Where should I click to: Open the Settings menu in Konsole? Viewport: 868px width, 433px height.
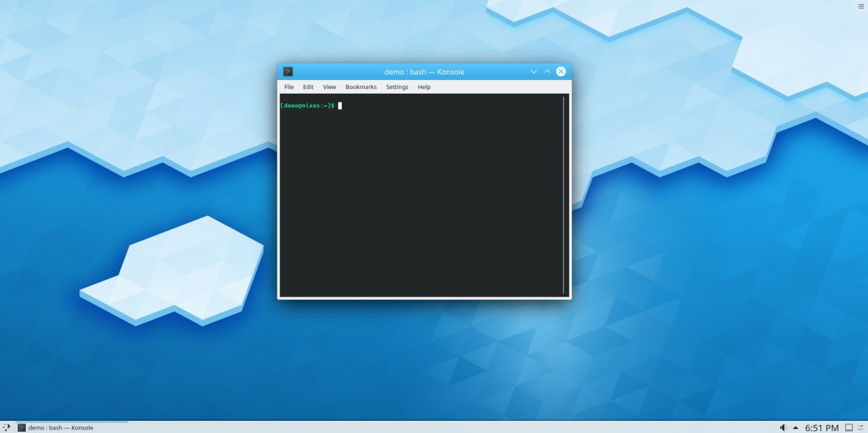397,87
